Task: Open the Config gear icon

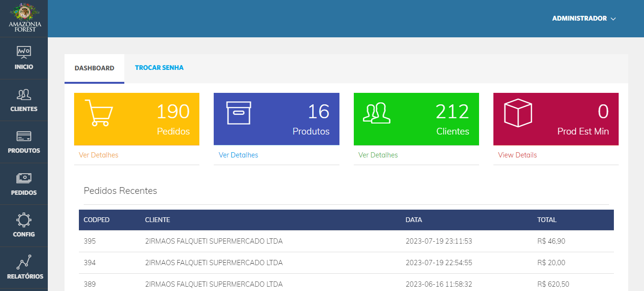Action: click(24, 220)
